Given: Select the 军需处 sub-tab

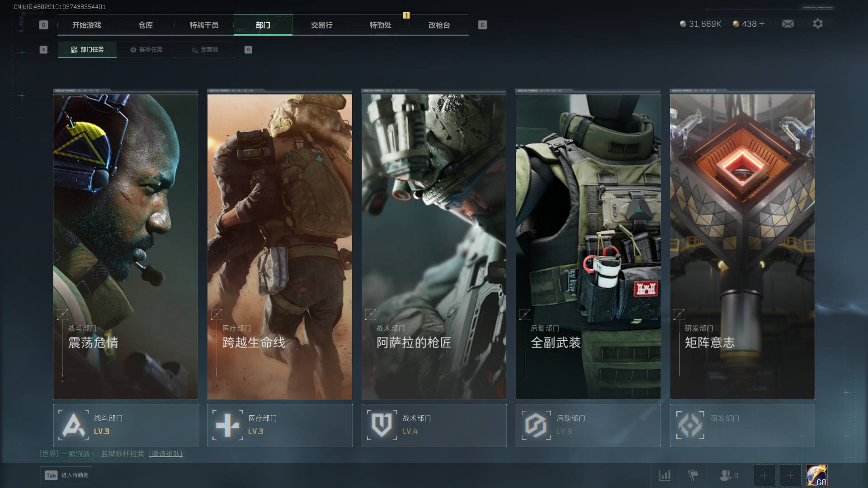Looking at the screenshot, I should tap(205, 50).
